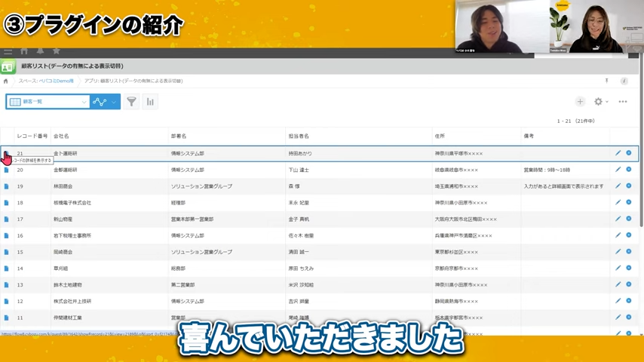Open the hamburger menu in the kintone header

click(x=8, y=51)
